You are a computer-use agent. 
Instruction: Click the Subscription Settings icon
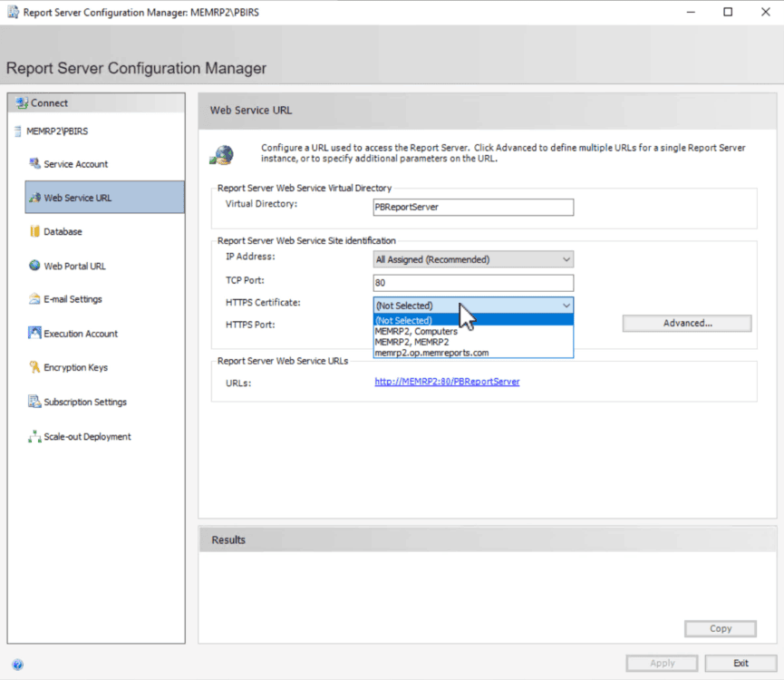coord(34,402)
